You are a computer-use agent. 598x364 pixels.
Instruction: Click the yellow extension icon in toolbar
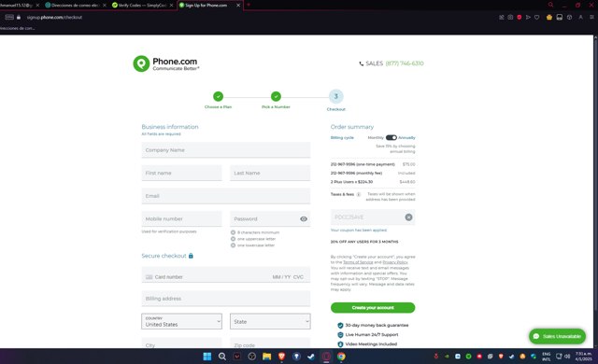[549, 17]
